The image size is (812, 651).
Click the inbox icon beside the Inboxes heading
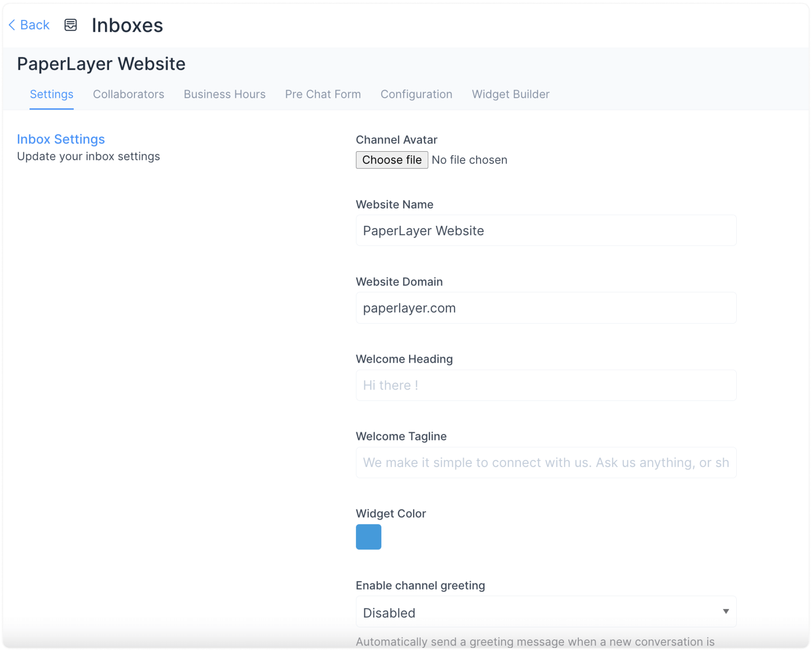pos(70,25)
